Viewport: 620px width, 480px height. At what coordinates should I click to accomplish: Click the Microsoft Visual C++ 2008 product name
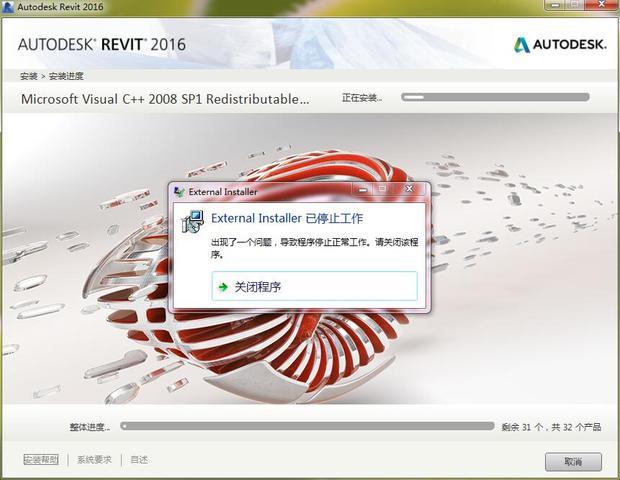click(165, 99)
